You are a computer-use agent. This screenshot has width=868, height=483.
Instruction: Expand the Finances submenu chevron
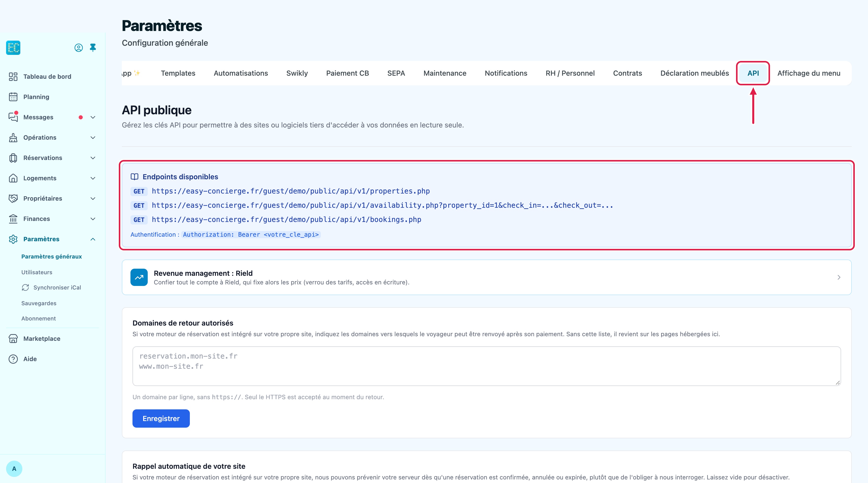93,219
